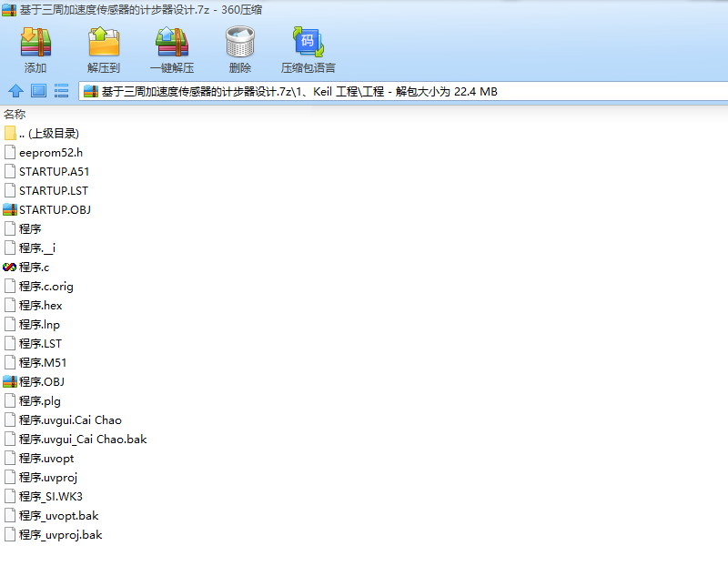Select file 程序.uvopt
The width and height of the screenshot is (728, 566).
click(x=39, y=459)
